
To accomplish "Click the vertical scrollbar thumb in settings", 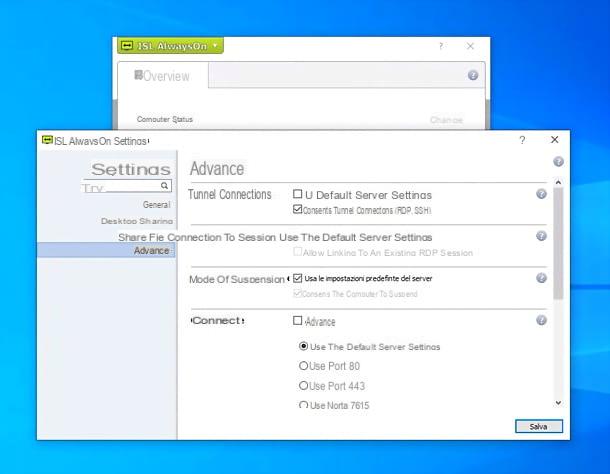I will tap(558, 243).
